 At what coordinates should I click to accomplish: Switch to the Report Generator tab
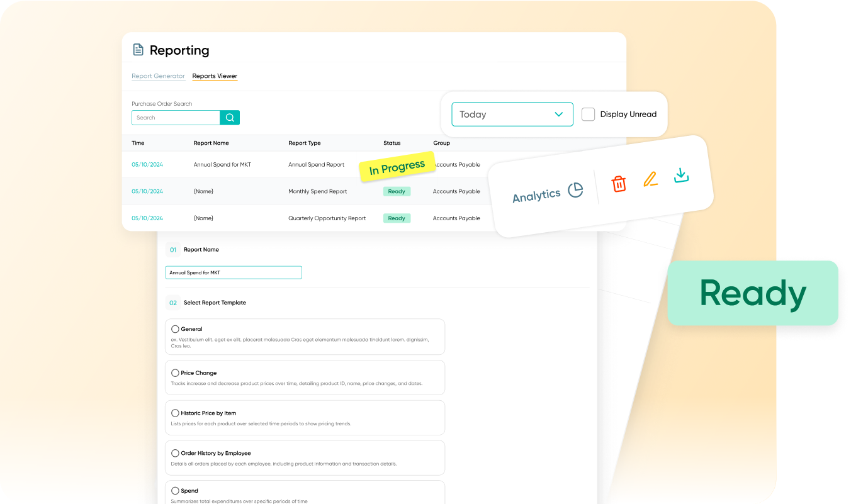(158, 76)
